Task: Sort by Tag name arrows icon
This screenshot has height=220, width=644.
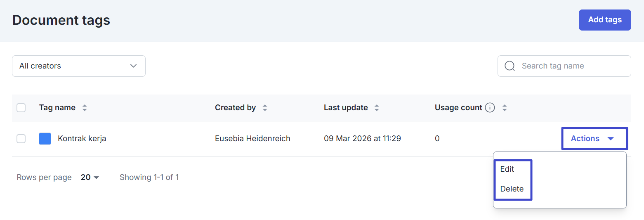Action: 85,108
